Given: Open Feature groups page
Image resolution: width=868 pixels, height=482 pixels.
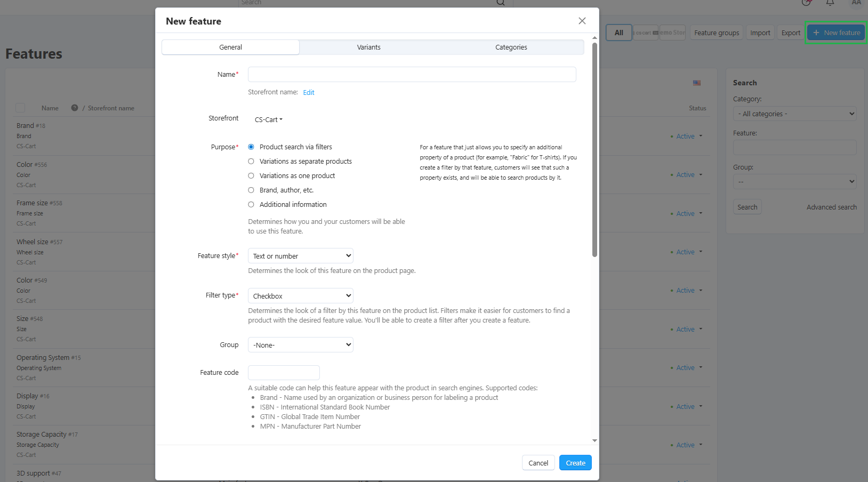Looking at the screenshot, I should [717, 33].
